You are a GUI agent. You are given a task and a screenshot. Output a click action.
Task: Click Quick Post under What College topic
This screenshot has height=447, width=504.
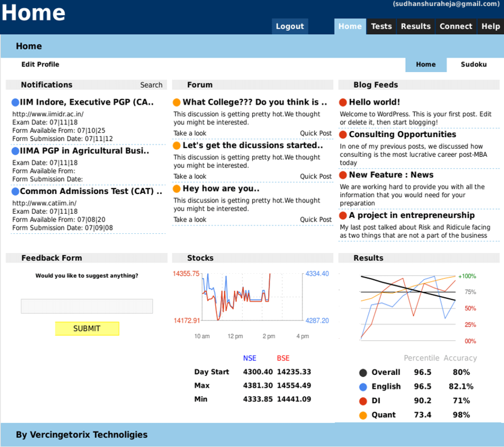[316, 134]
